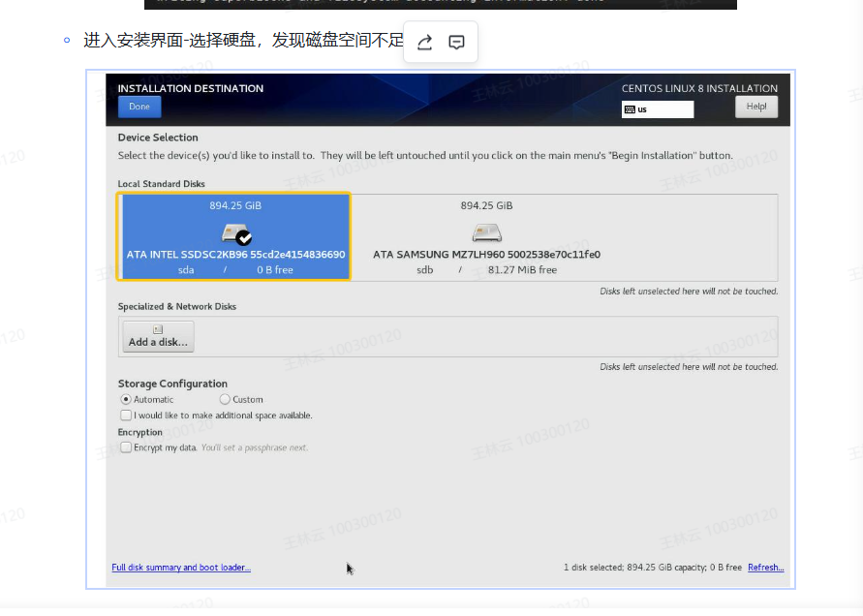Select the Custom storage radio button
Viewport: 863px width, 616px height.
[225, 399]
